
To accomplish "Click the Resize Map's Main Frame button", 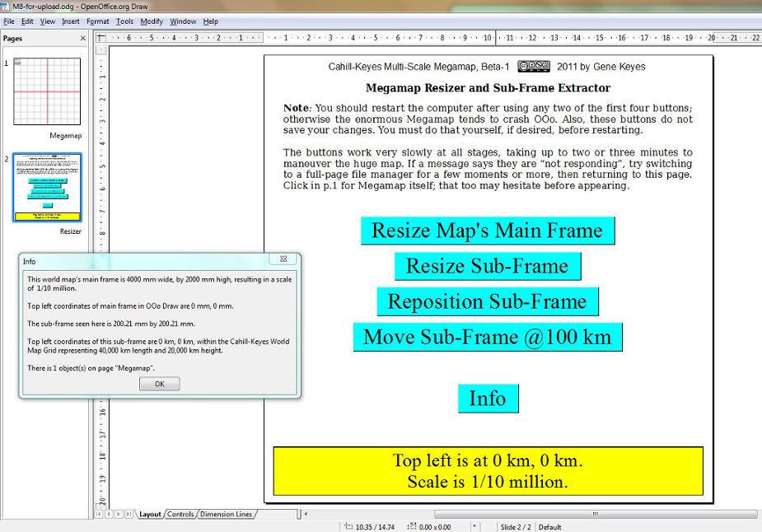I will (488, 231).
